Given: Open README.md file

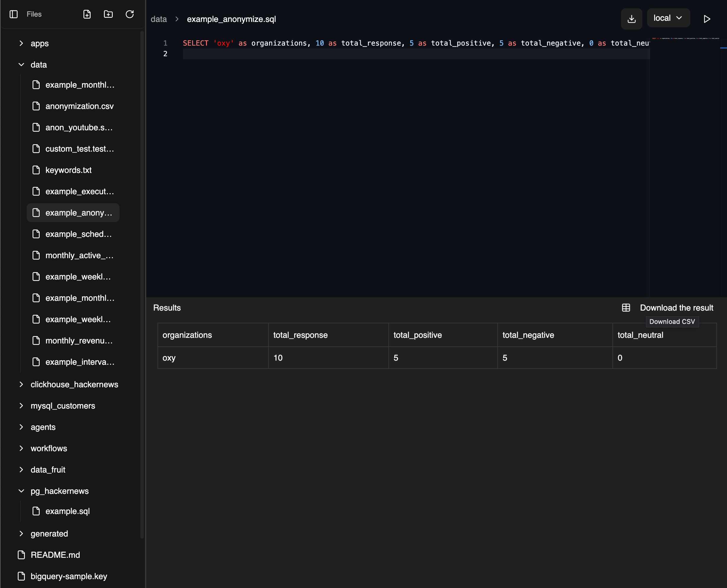Looking at the screenshot, I should (x=55, y=555).
